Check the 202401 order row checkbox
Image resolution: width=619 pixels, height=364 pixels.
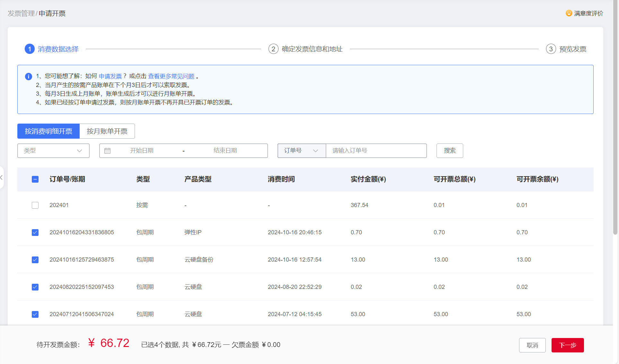pos(35,205)
